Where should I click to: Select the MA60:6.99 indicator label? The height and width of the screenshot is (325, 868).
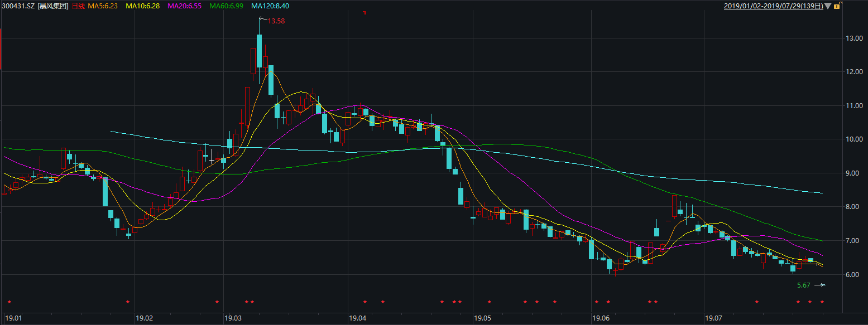pos(226,6)
